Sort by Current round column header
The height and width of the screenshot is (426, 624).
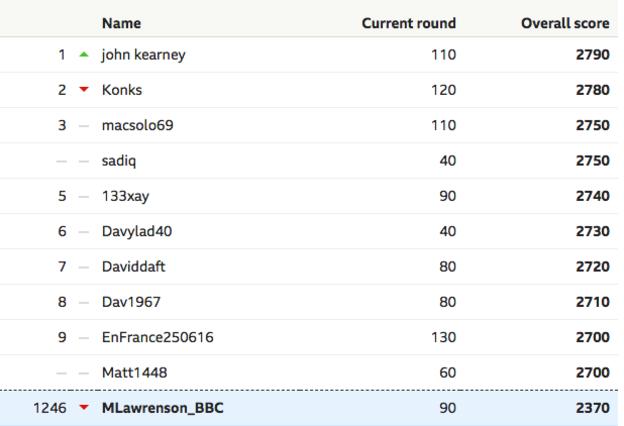[x=409, y=23]
